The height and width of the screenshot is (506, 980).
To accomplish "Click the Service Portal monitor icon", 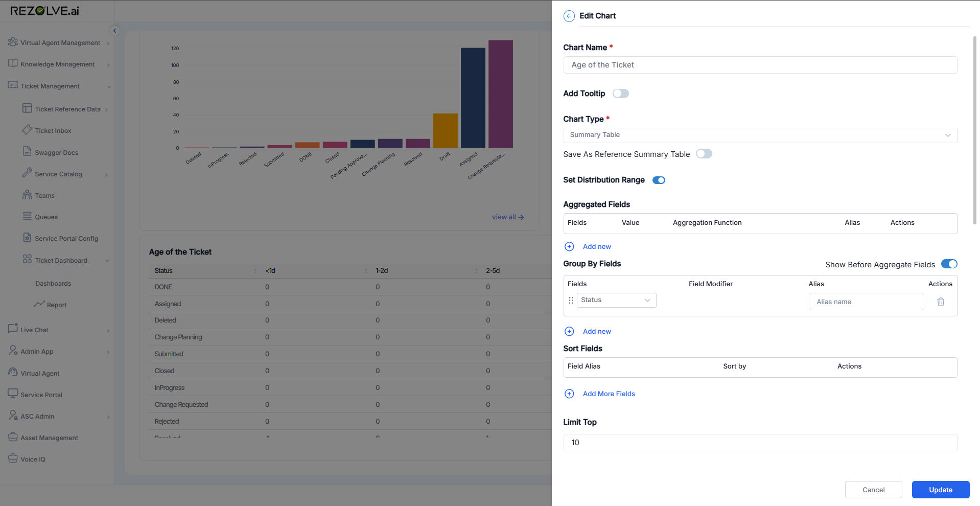I will tap(13, 394).
